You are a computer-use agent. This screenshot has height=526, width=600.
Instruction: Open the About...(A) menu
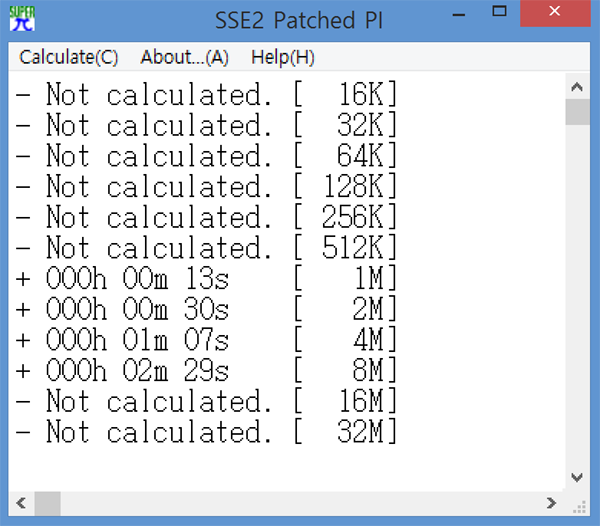[184, 57]
